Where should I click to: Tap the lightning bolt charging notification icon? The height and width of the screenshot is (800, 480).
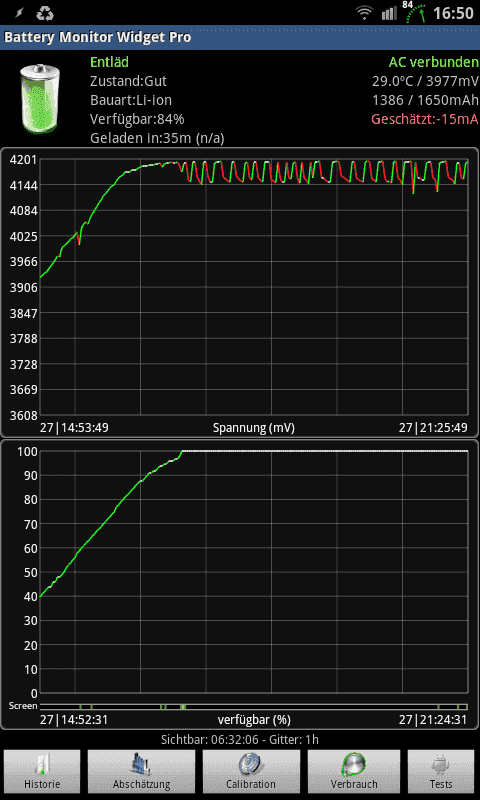(x=20, y=13)
